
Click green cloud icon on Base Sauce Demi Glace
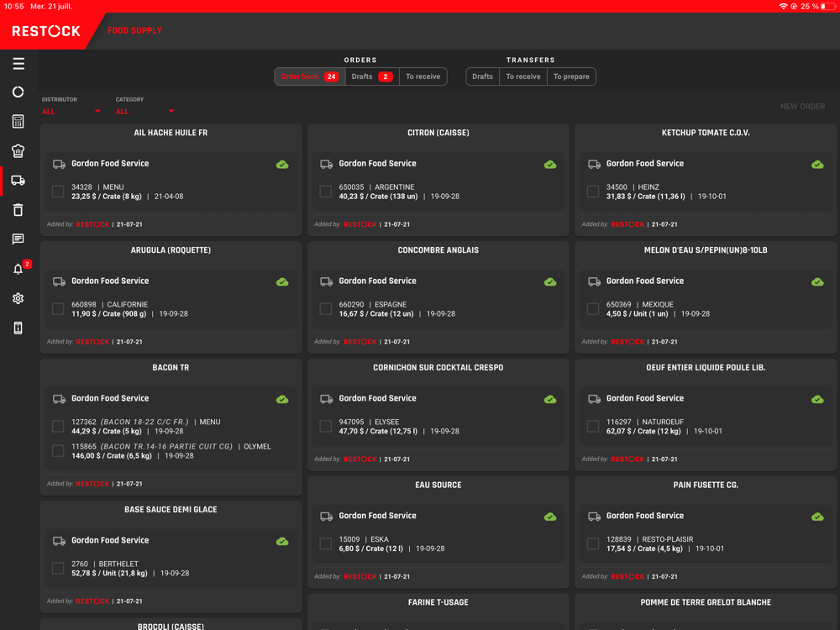[282, 541]
